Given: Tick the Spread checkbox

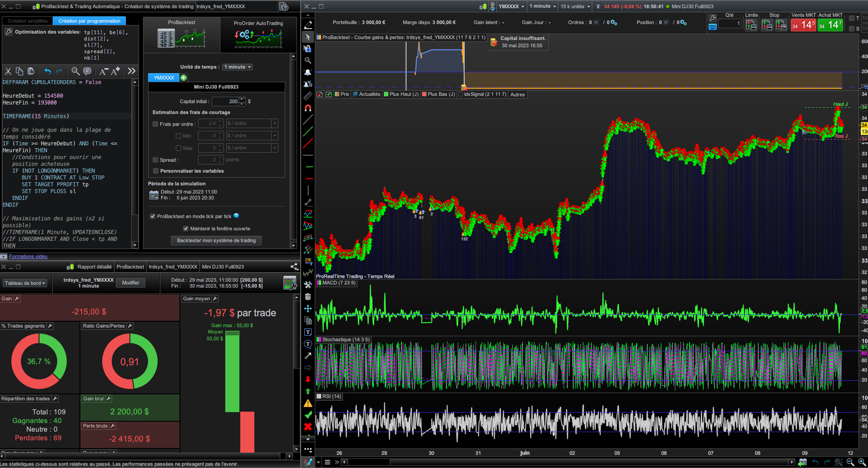Looking at the screenshot, I should point(155,160).
